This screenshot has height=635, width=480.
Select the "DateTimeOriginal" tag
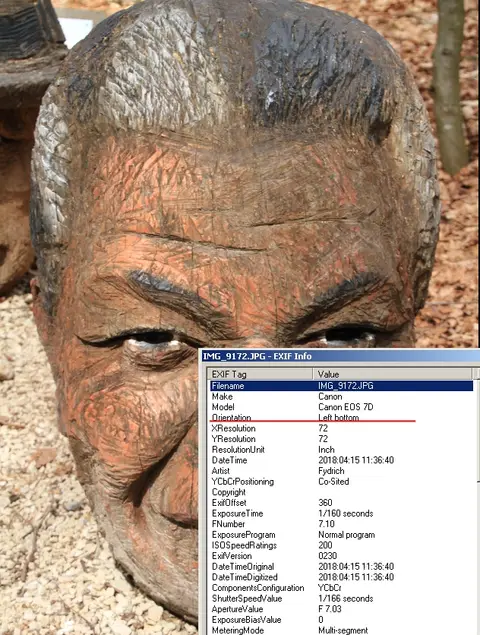243,567
